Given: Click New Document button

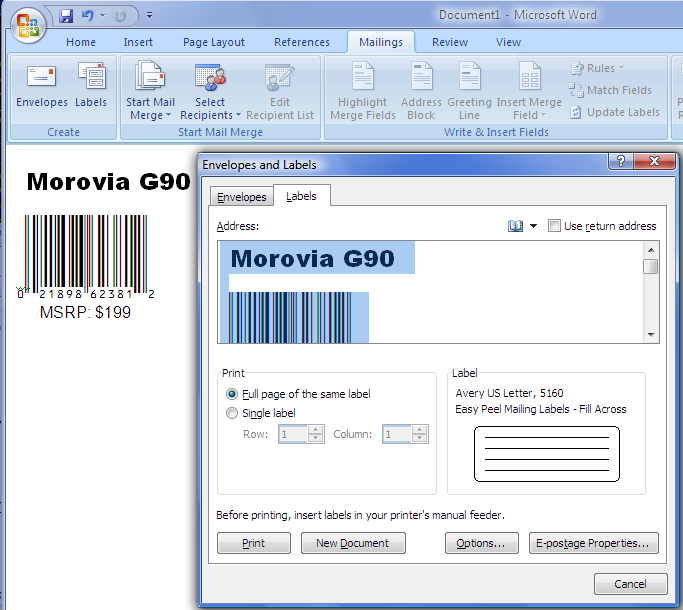Looking at the screenshot, I should [x=353, y=543].
